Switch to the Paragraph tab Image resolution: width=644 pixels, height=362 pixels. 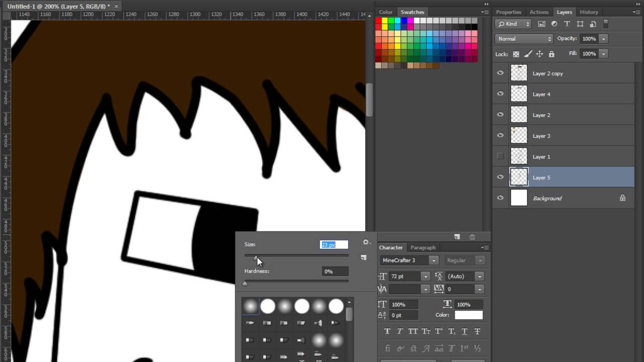coord(423,247)
